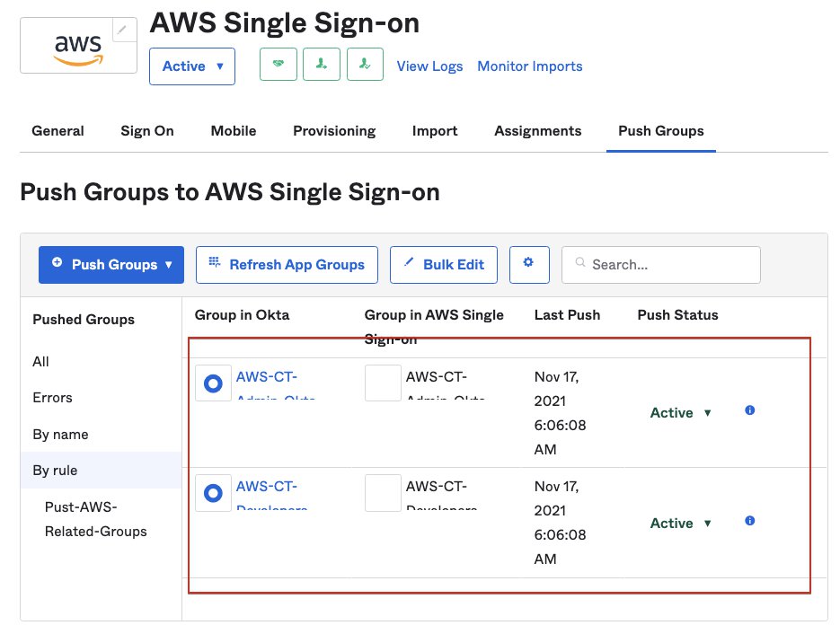Open push group settings gear icon
The image size is (840, 634).
(x=529, y=265)
